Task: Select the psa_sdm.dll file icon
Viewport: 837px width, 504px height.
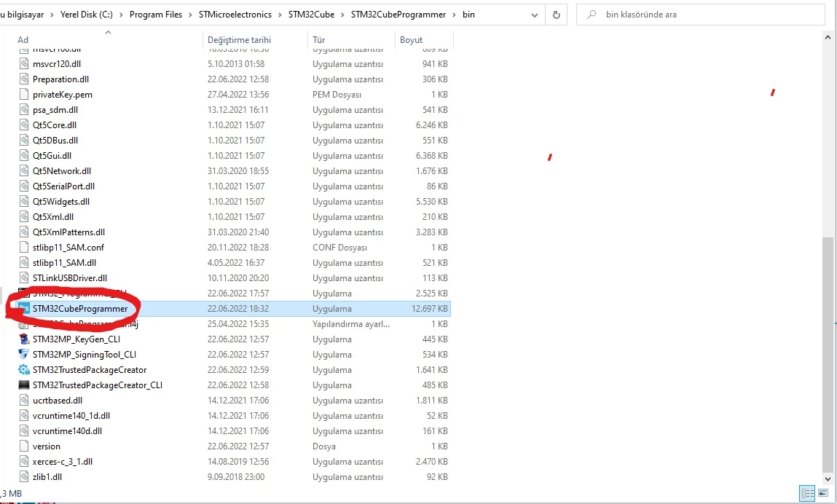Action: (23, 109)
